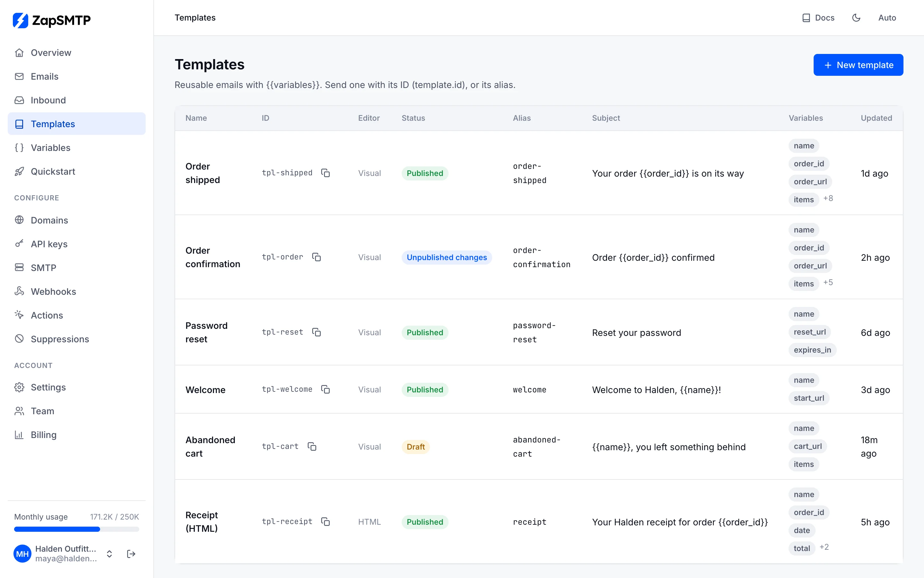This screenshot has height=578, width=924.
Task: Copy the tpl-receipt template ID
Action: 325,522
